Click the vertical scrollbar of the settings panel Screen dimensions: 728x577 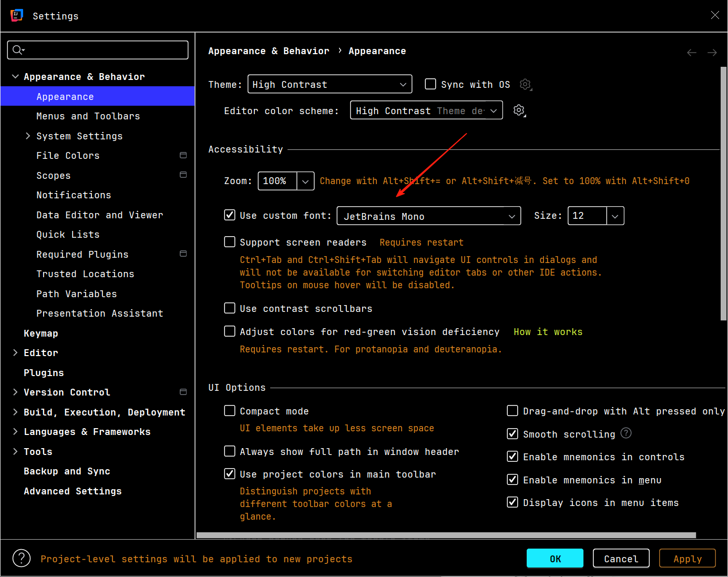click(x=723, y=195)
